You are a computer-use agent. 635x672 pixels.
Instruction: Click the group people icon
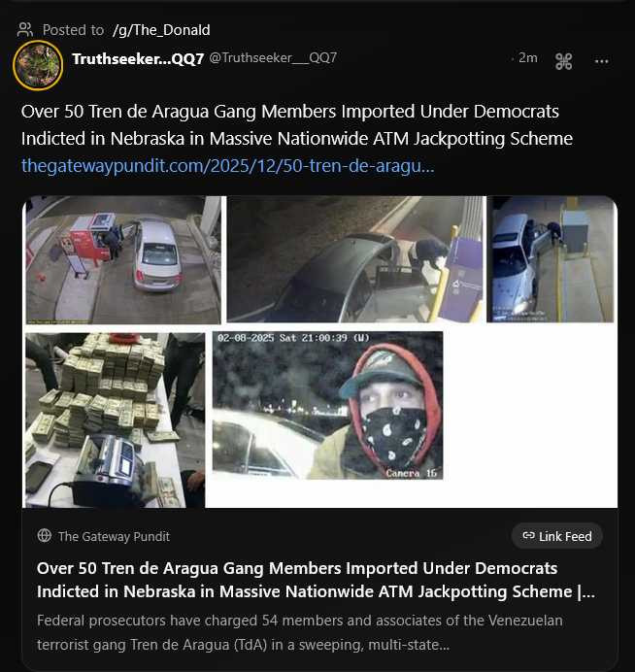pyautogui.click(x=25, y=30)
